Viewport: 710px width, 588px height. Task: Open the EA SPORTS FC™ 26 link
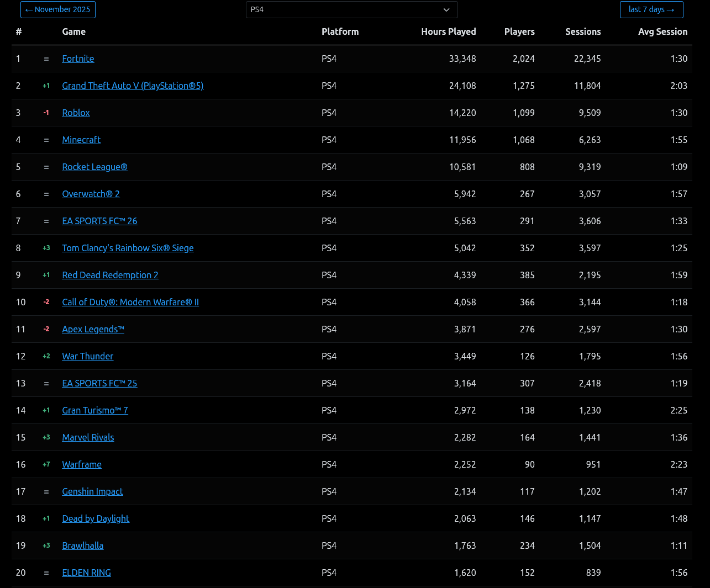(99, 221)
